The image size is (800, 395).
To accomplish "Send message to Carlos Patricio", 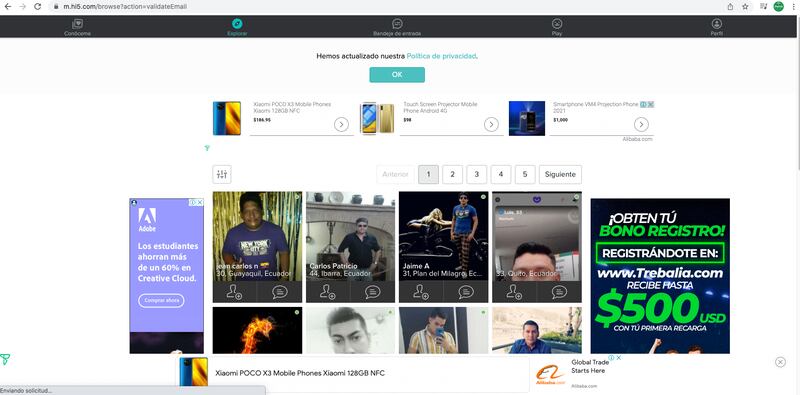I will coord(373,291).
